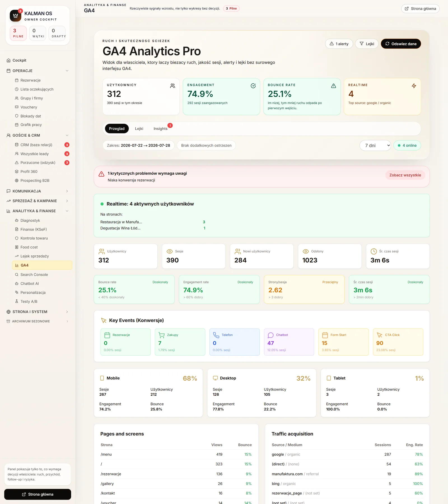448x504 pixels.
Task: Expand the KOMUNIKACJA section
Action: coord(38,191)
